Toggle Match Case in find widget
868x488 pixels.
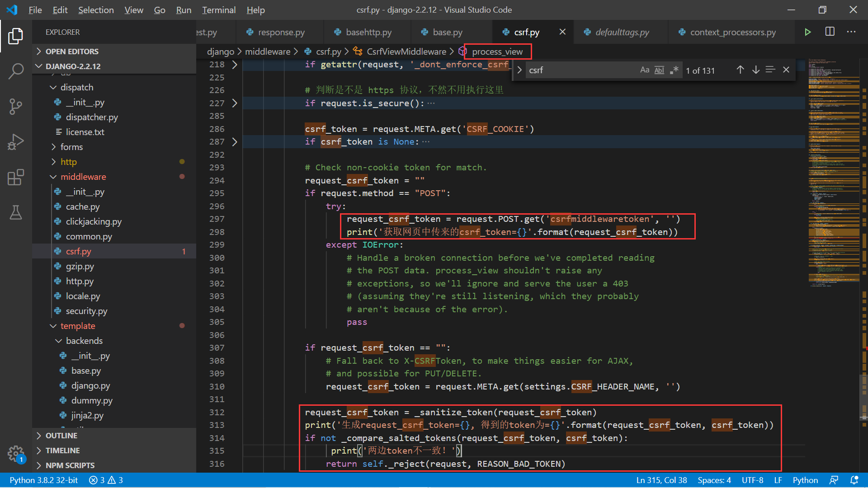coord(645,70)
